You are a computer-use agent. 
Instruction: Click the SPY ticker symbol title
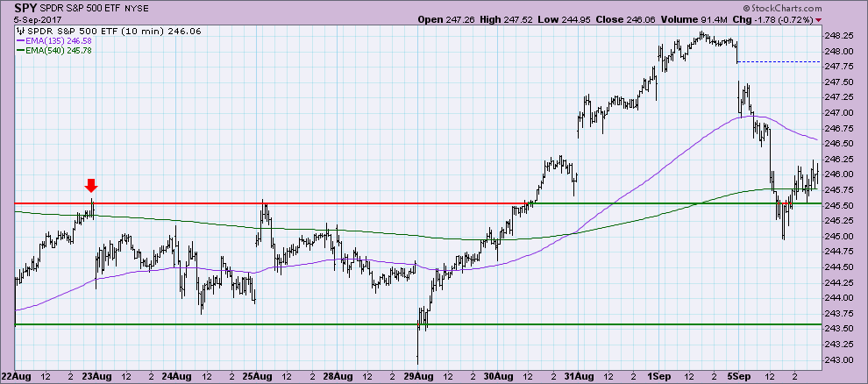[x=25, y=6]
